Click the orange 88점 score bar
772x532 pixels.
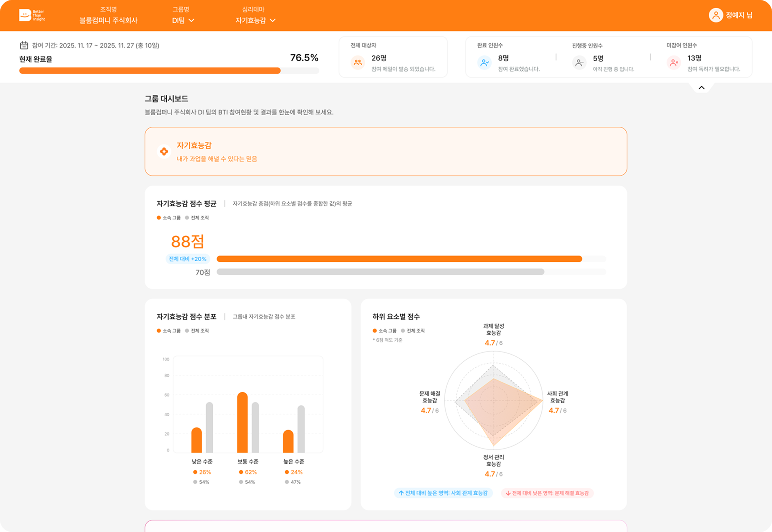pos(399,259)
